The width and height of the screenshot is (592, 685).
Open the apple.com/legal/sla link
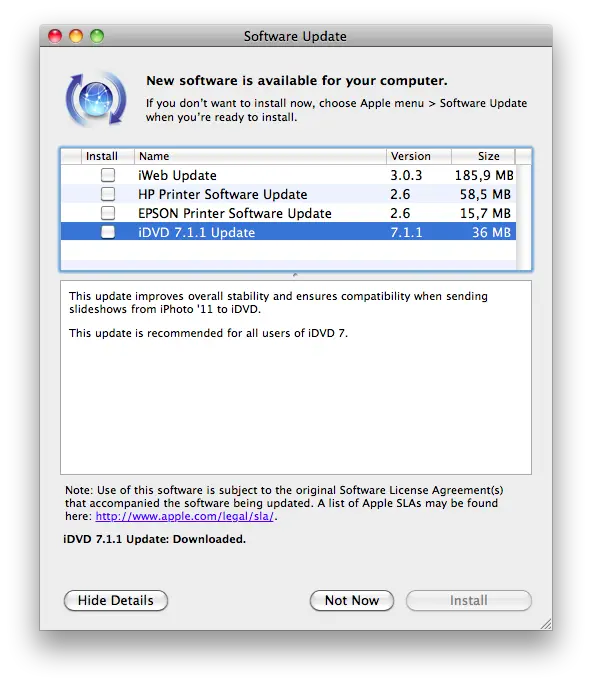click(184, 516)
